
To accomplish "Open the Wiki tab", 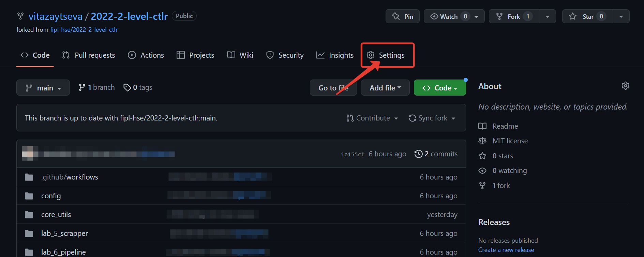I will coord(240,55).
